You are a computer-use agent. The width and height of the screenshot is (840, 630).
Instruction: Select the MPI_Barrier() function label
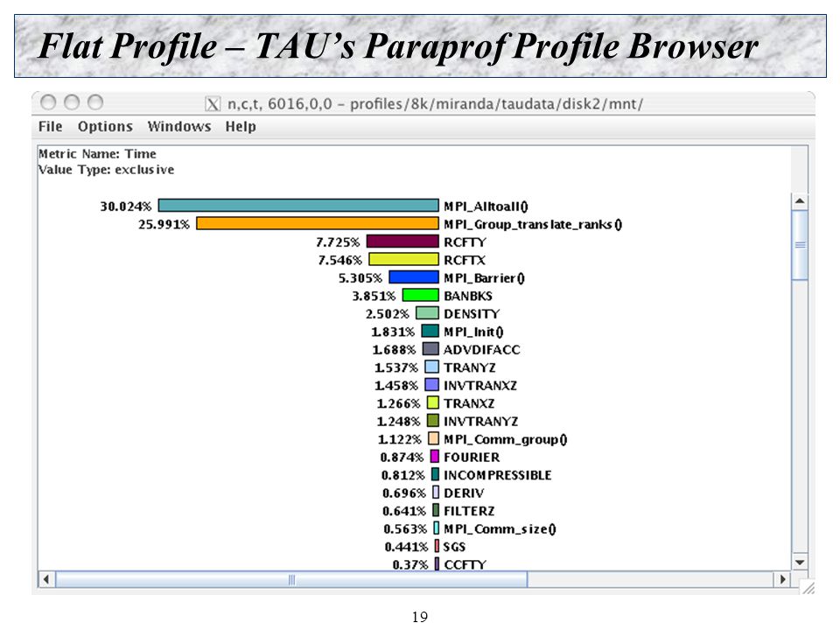(484, 278)
